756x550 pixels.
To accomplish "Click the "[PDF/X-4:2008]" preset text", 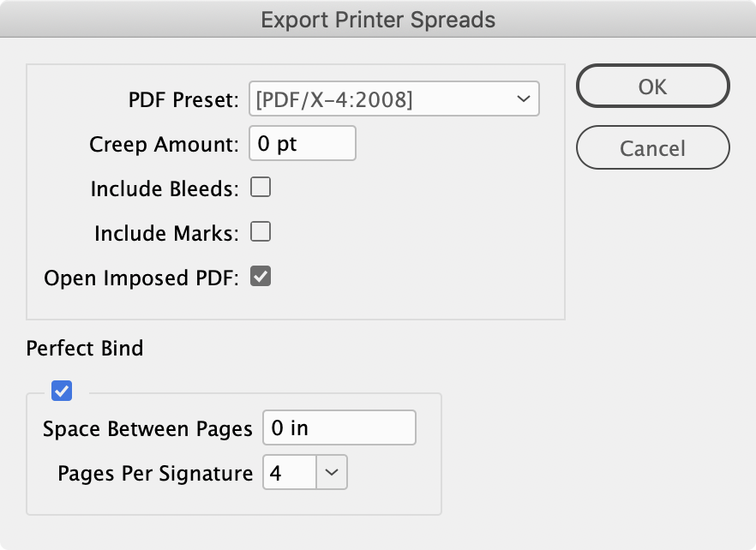I will tap(326, 99).
